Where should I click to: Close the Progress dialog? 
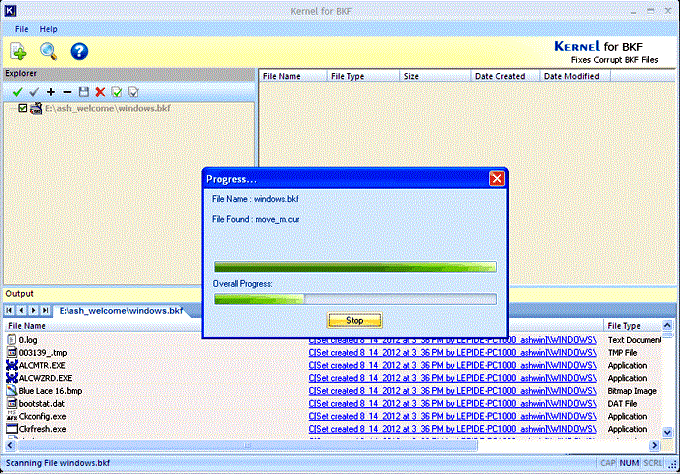pyautogui.click(x=497, y=178)
